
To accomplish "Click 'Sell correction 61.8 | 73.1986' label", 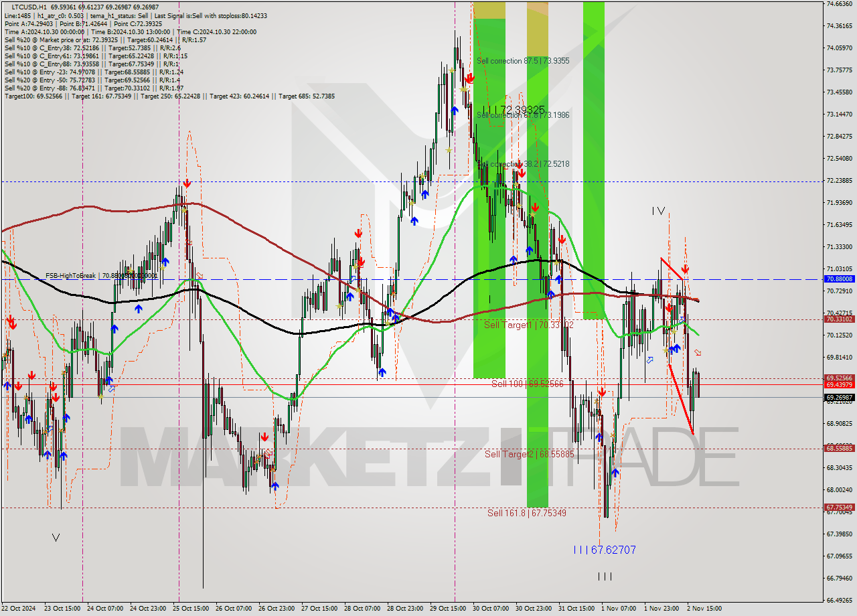I will click(x=523, y=115).
